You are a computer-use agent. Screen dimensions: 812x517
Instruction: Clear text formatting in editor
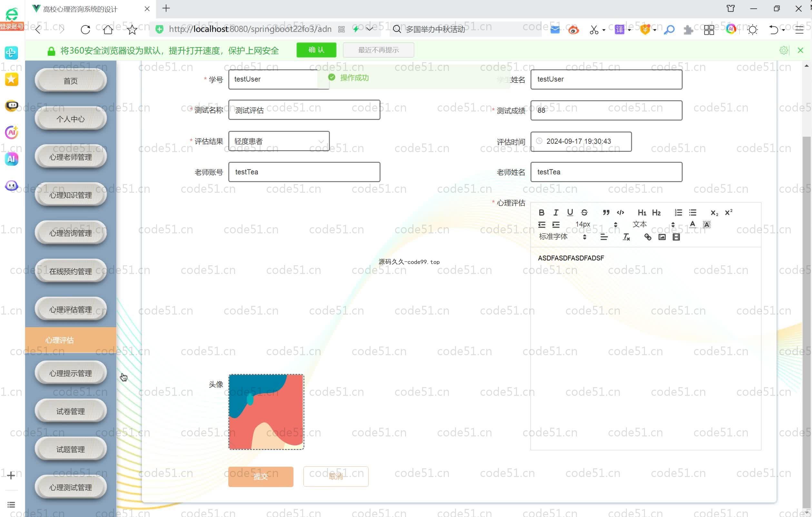point(626,237)
